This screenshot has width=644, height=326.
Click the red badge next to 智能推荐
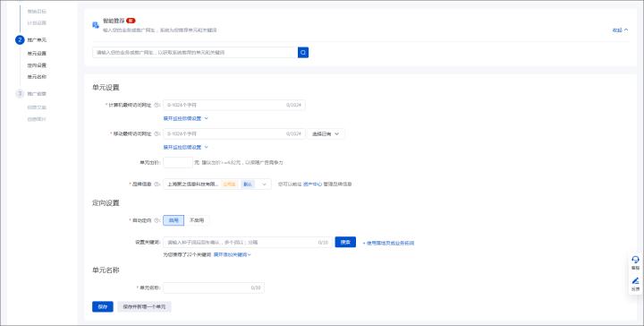[131, 21]
